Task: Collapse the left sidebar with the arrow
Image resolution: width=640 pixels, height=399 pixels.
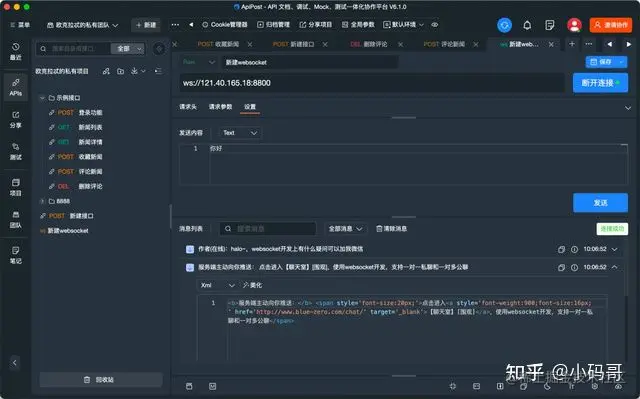Action: click(15, 362)
